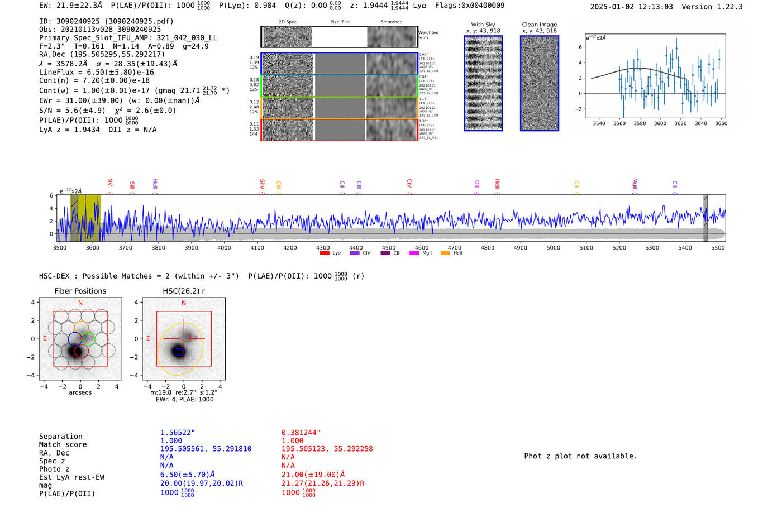Viewport: 782px width, 532px height.
Task: Select the magenta OII line marker
Action: pos(476,186)
